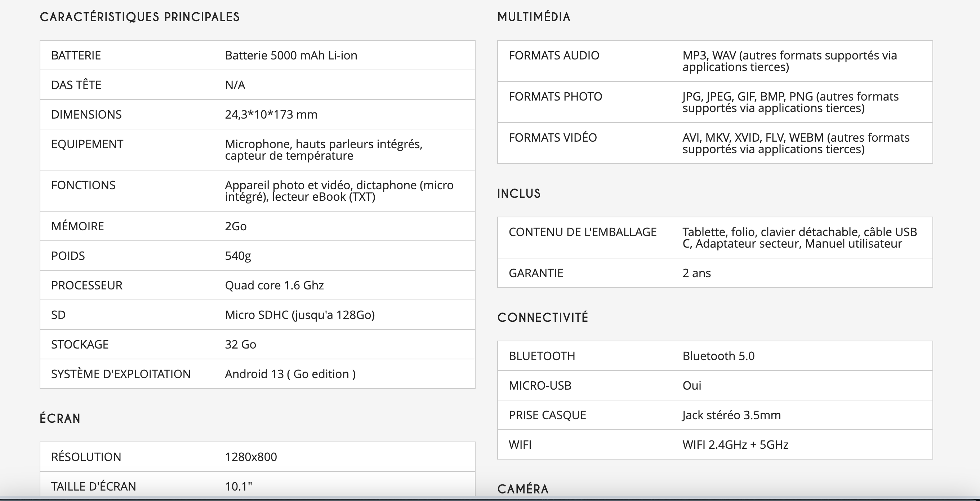Click the CONTENU DE L'EMBALLAGE label
This screenshot has height=501, width=980.
(583, 232)
